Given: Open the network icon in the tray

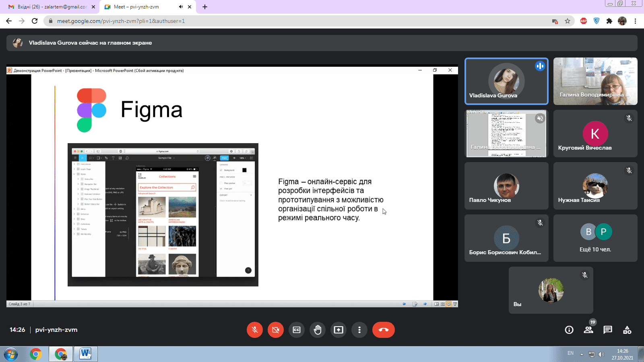Looking at the screenshot, I should pos(592,354).
